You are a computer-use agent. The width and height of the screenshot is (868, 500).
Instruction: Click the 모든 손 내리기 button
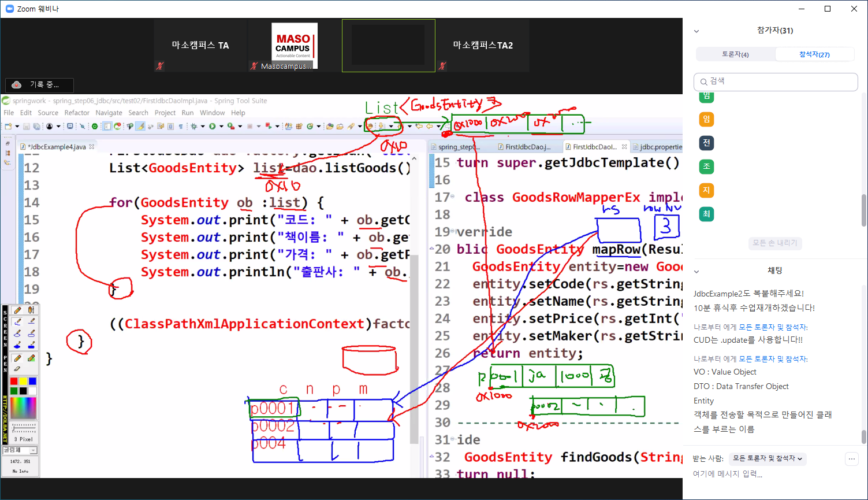[x=774, y=243]
